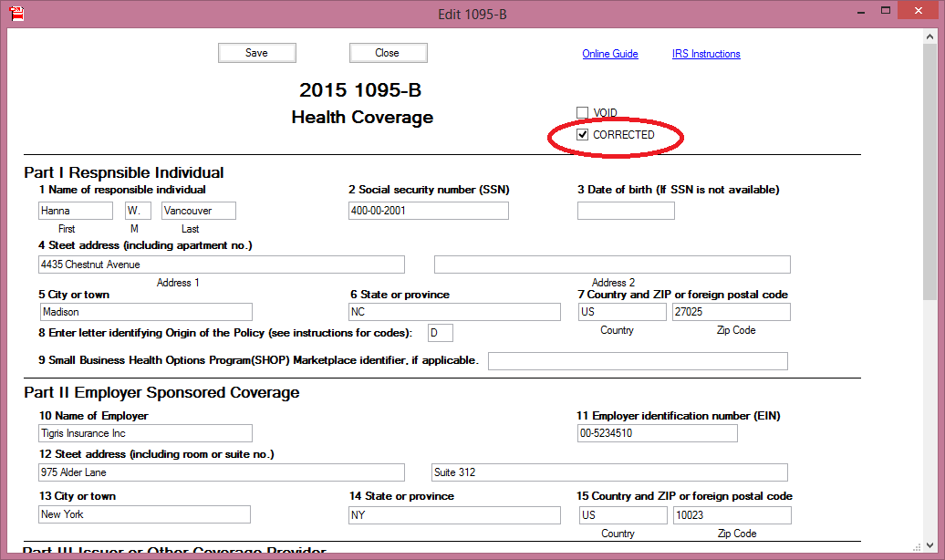
Task: Click the application icon in title bar
Action: tap(15, 12)
